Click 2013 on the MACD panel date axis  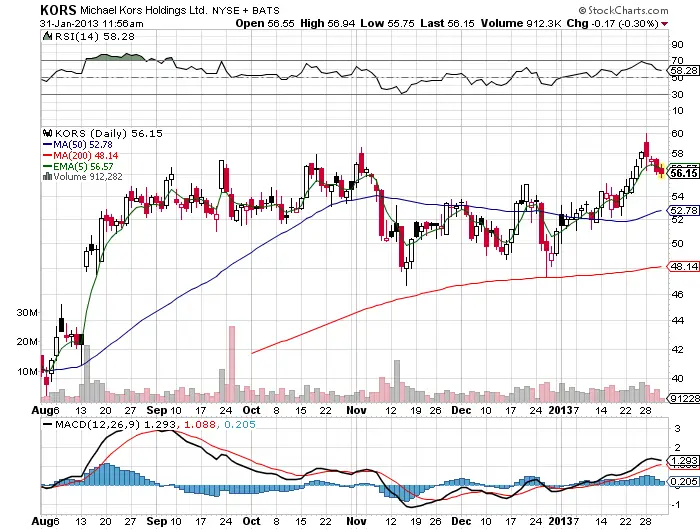561,521
